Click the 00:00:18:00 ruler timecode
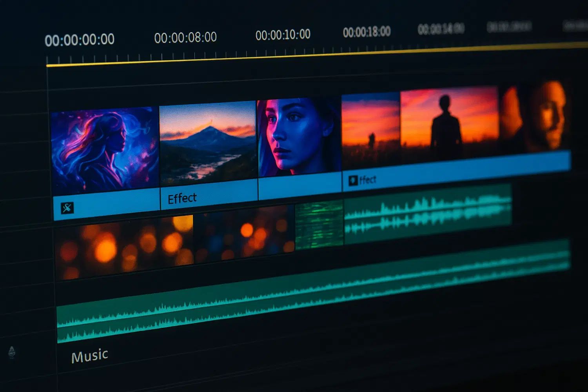The width and height of the screenshot is (588, 392). pyautogui.click(x=367, y=32)
